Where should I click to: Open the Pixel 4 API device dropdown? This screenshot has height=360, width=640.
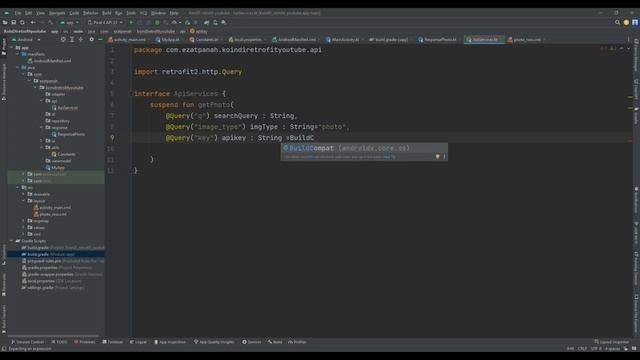pos(105,22)
